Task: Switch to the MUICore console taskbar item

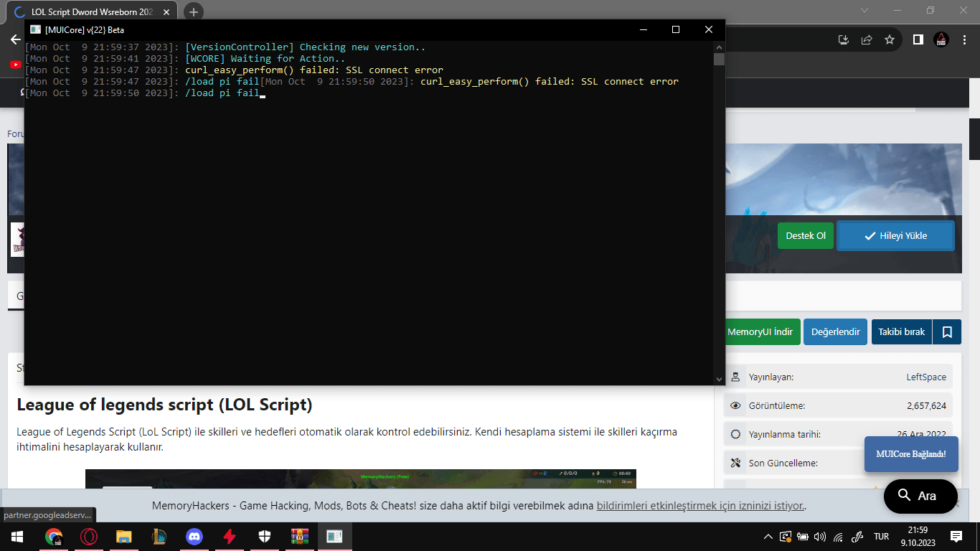Action: click(335, 536)
